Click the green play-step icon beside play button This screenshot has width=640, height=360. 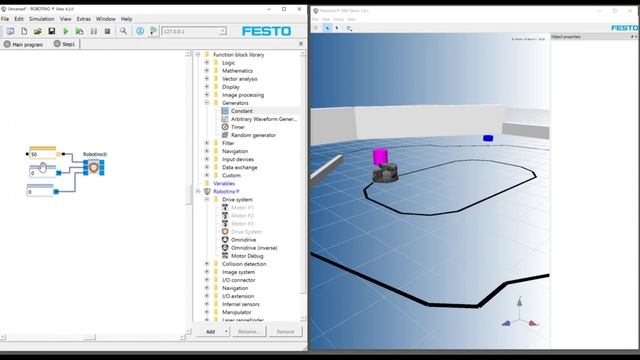click(80, 31)
